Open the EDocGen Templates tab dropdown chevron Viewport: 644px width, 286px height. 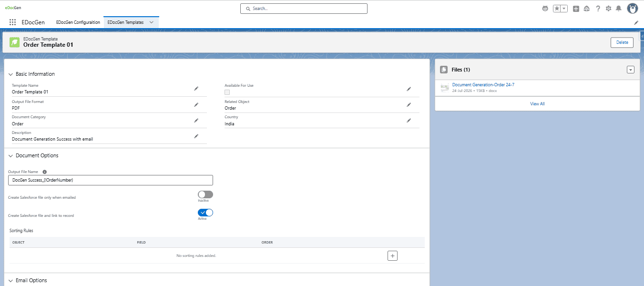point(152,22)
